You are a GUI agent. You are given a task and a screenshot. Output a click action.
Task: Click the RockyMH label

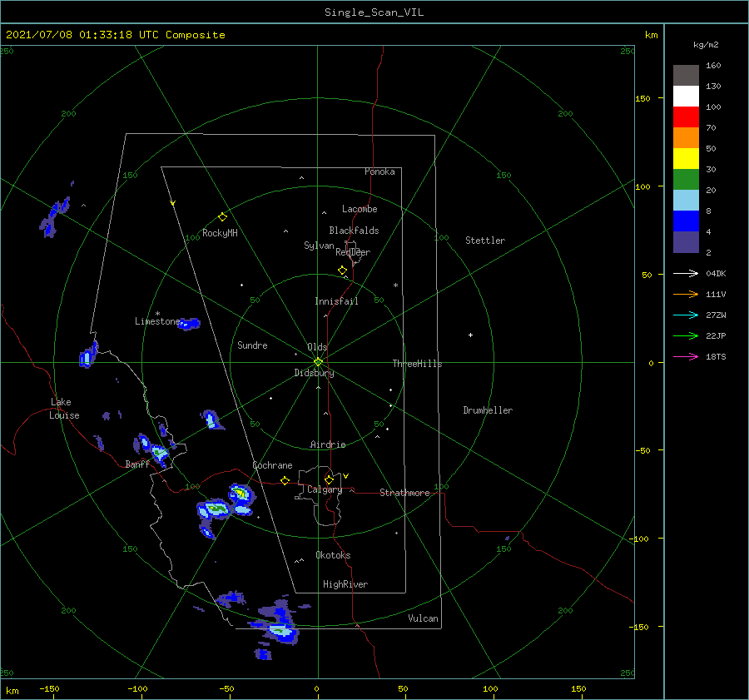tap(220, 233)
